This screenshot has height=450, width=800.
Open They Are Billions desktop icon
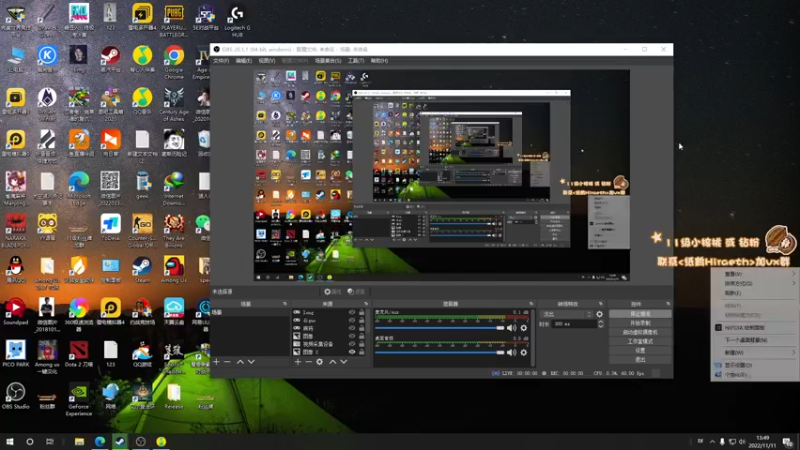click(x=174, y=231)
